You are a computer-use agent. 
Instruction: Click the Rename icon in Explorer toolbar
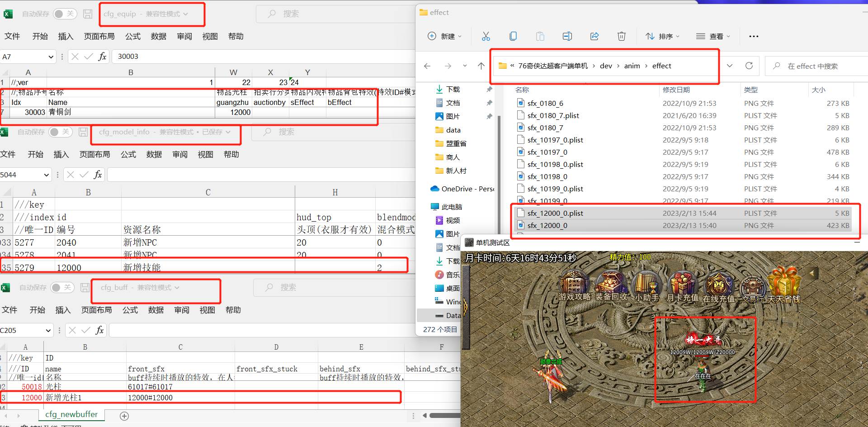(x=567, y=36)
